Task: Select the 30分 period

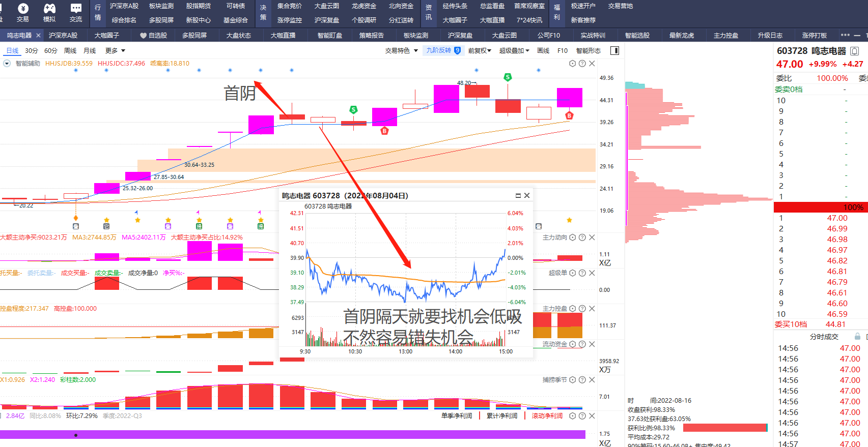Action: coord(32,51)
